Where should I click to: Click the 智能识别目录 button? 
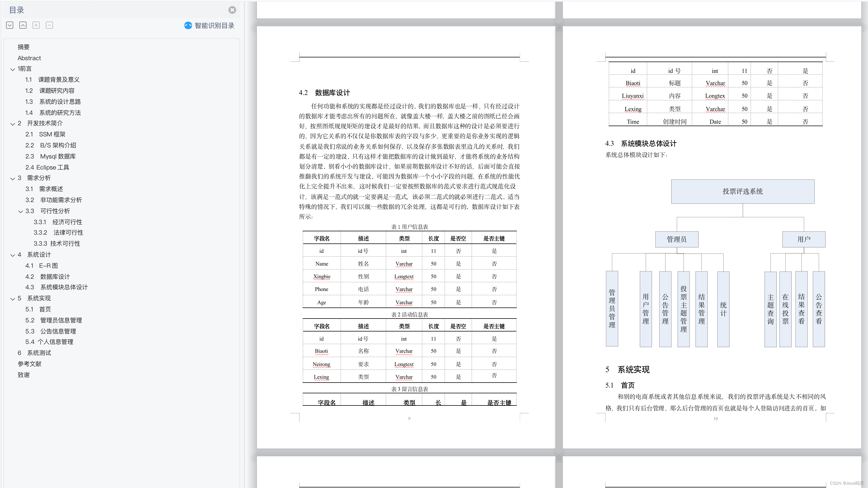(209, 26)
